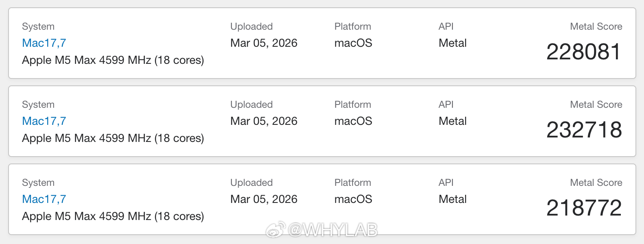Screen dimensions: 644x244
Task: Click the Apple M5 Max description in the 218772 card
Action: click(113, 216)
